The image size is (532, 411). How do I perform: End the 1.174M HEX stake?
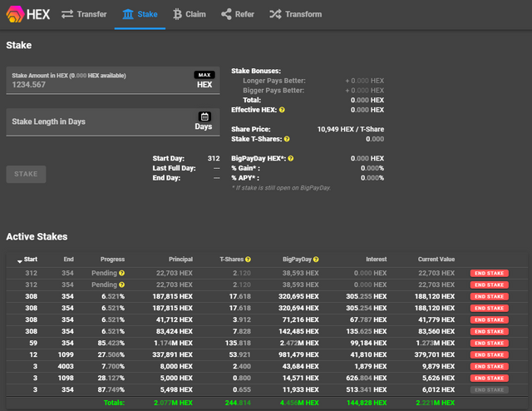point(490,343)
